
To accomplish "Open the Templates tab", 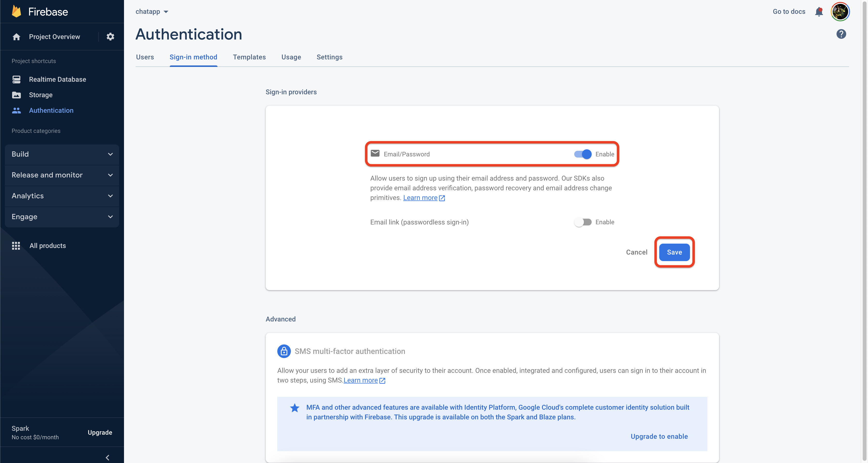I will tap(249, 57).
